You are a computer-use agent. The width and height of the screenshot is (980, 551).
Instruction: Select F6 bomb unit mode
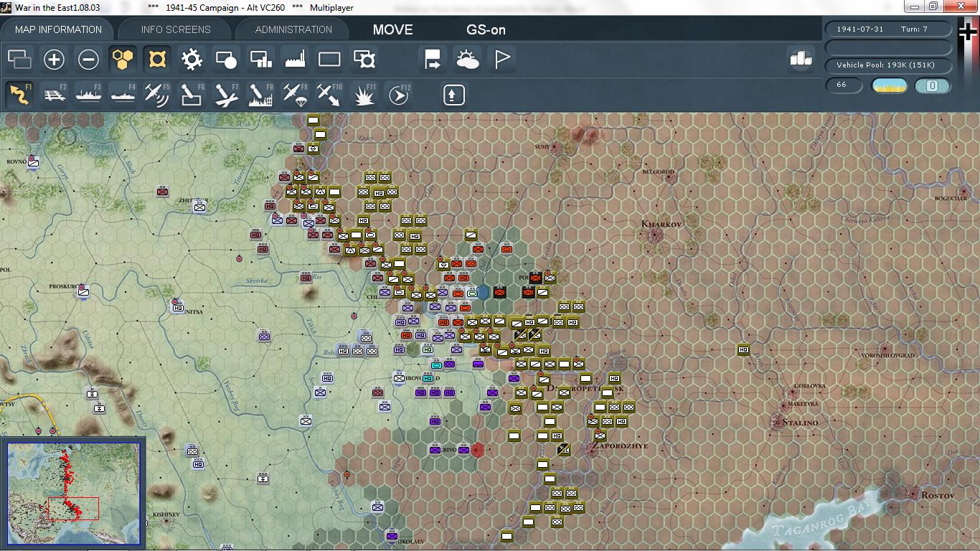[192, 95]
